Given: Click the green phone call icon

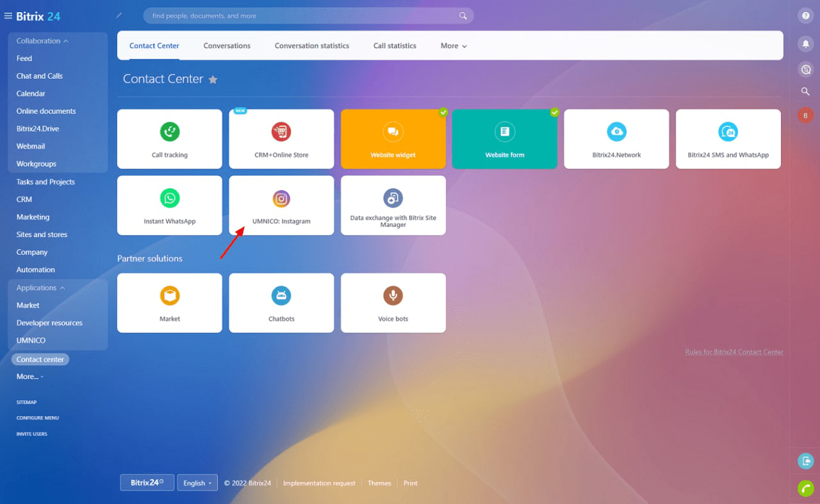Looking at the screenshot, I should click(x=805, y=488).
